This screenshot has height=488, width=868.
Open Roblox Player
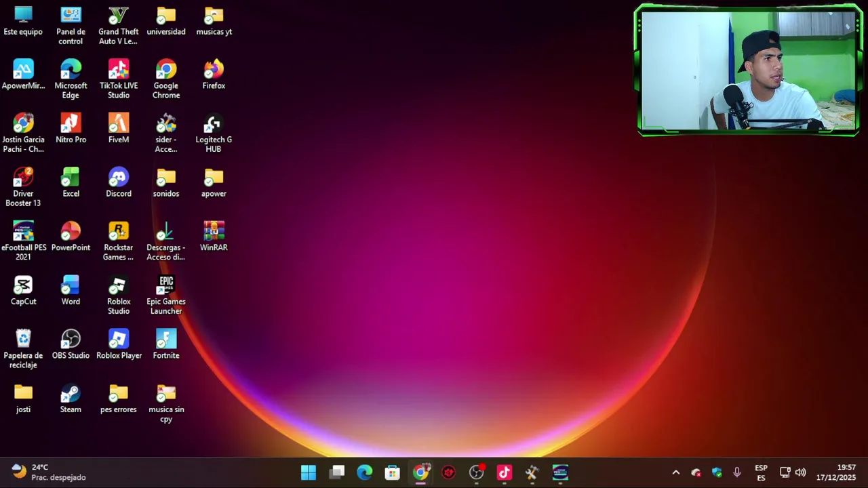click(x=119, y=344)
